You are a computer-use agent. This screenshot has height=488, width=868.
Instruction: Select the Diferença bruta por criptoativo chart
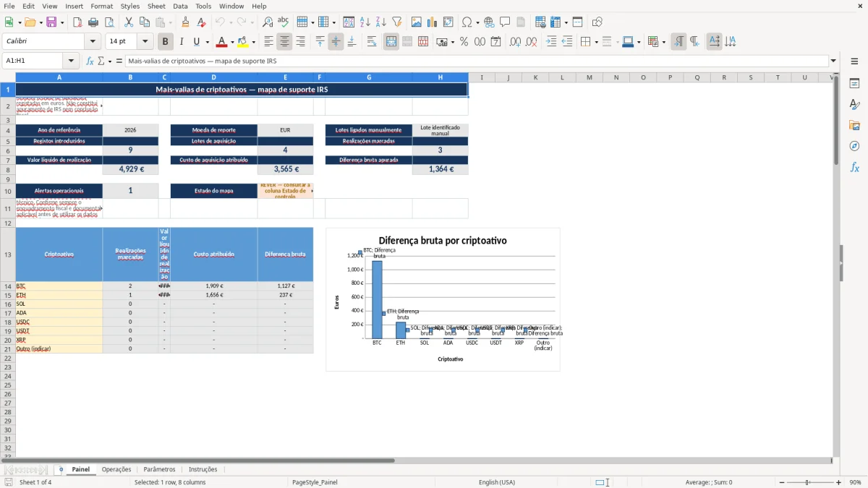[443, 299]
